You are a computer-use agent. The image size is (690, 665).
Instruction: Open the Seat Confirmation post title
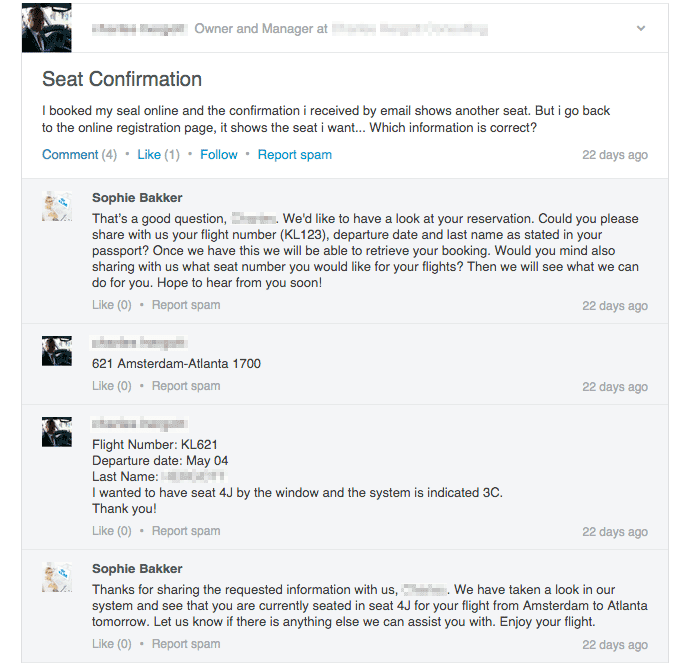122,80
